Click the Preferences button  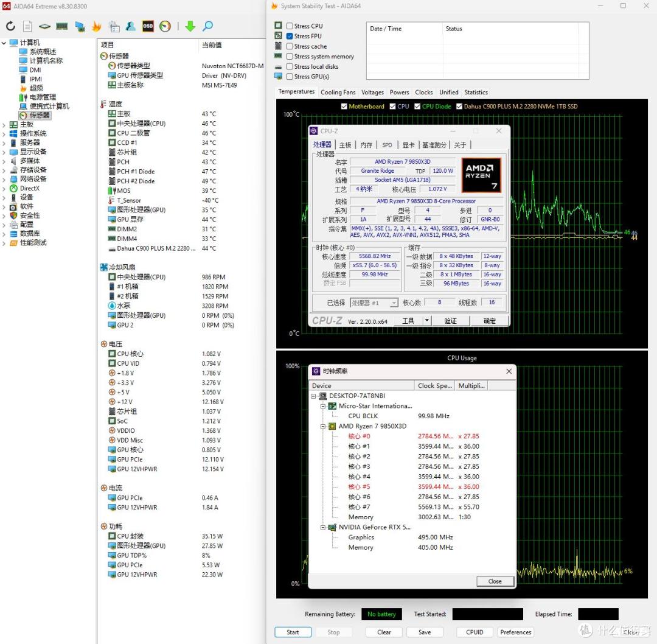tap(516, 632)
